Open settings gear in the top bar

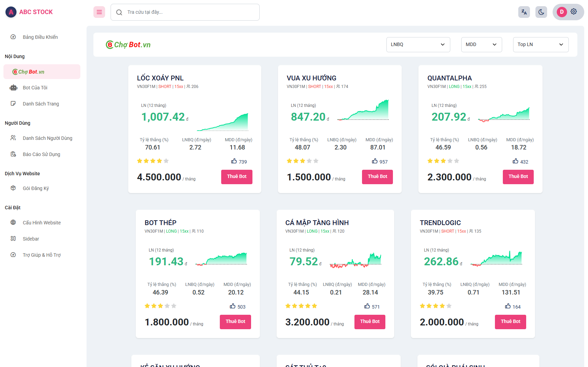tap(574, 12)
